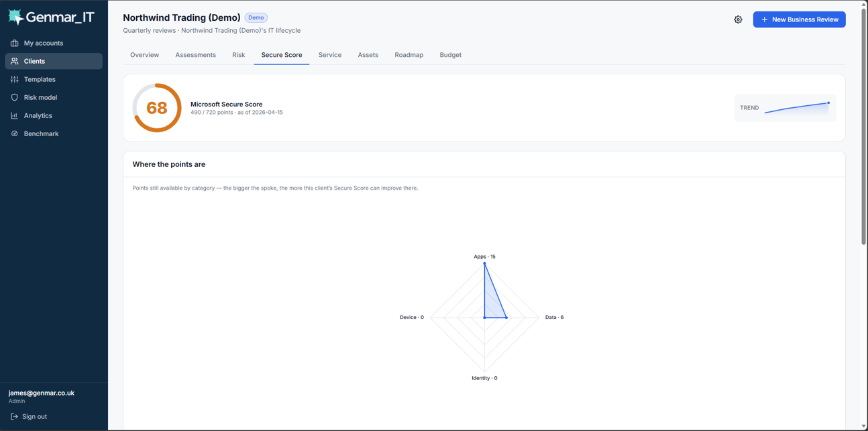This screenshot has height=431, width=868.
Task: Click the Data · 6 radar label
Action: [x=554, y=317]
